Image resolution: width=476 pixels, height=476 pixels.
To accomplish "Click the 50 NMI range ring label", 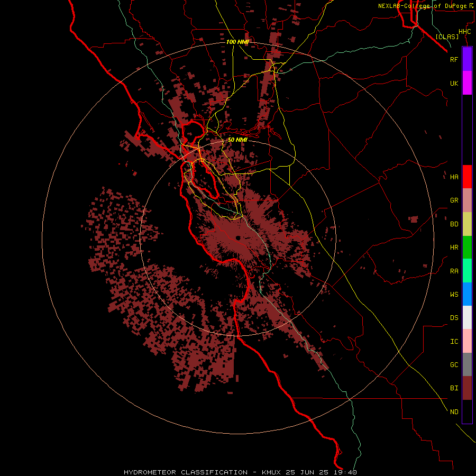I will pos(237,140).
